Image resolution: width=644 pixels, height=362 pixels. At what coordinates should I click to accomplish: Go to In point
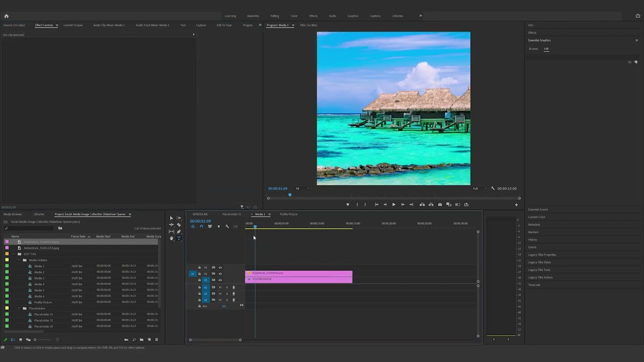click(376, 205)
